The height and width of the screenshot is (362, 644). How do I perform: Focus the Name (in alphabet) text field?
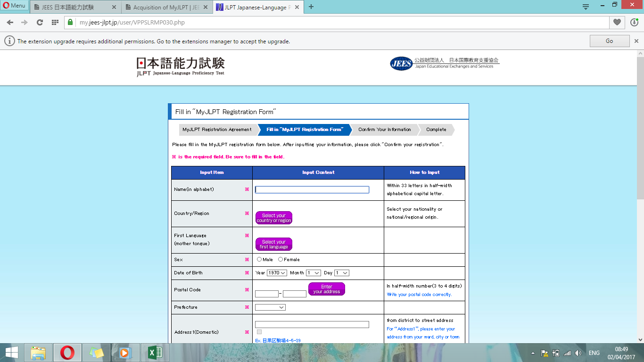click(312, 189)
